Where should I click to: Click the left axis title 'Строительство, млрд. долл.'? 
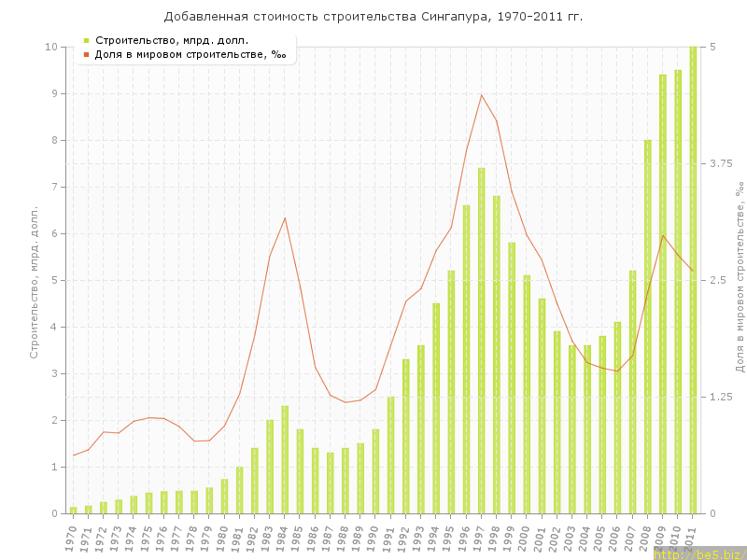pos(35,280)
